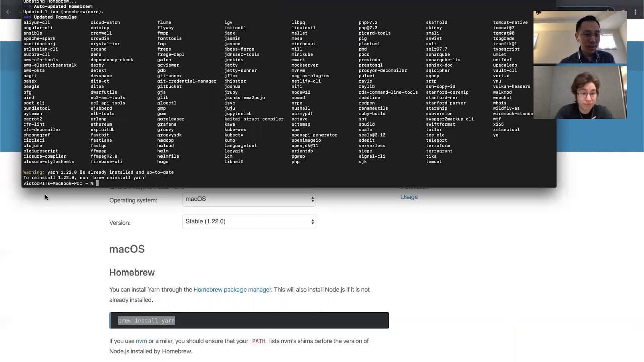Click 'openjdk@11' in the terminal list
Viewport: 644px width, 362px height.
305,146
